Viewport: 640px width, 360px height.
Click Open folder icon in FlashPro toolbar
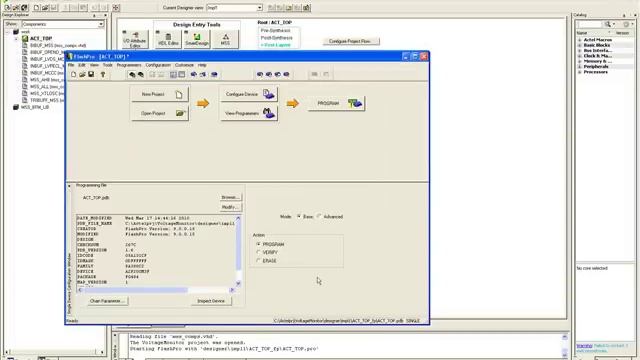(x=82, y=74)
